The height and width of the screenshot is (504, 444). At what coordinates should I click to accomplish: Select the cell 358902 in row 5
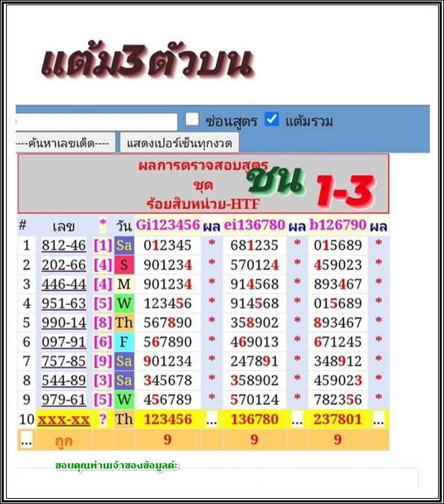[x=254, y=323]
